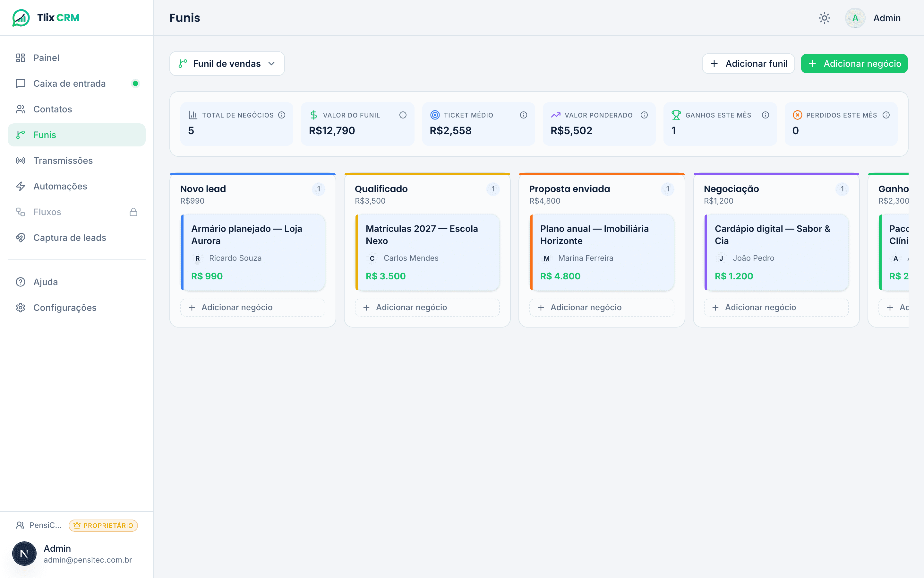Click the Novo lead column title
The width and height of the screenshot is (924, 578).
[203, 189]
